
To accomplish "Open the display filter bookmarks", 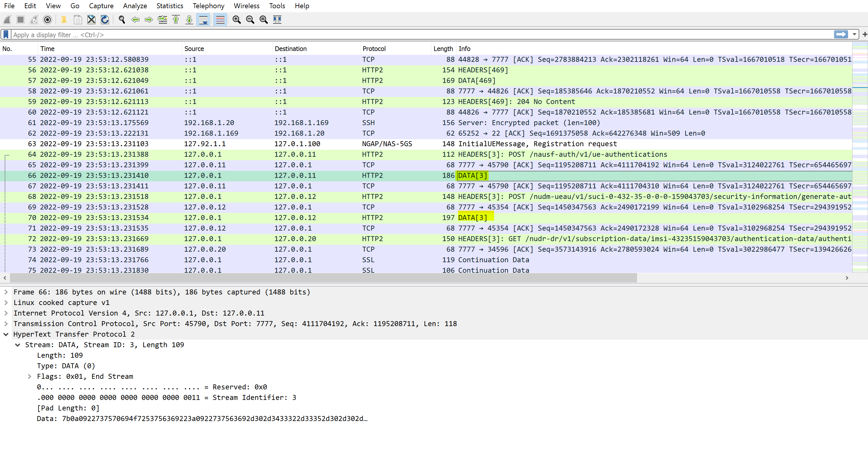I will tap(6, 34).
